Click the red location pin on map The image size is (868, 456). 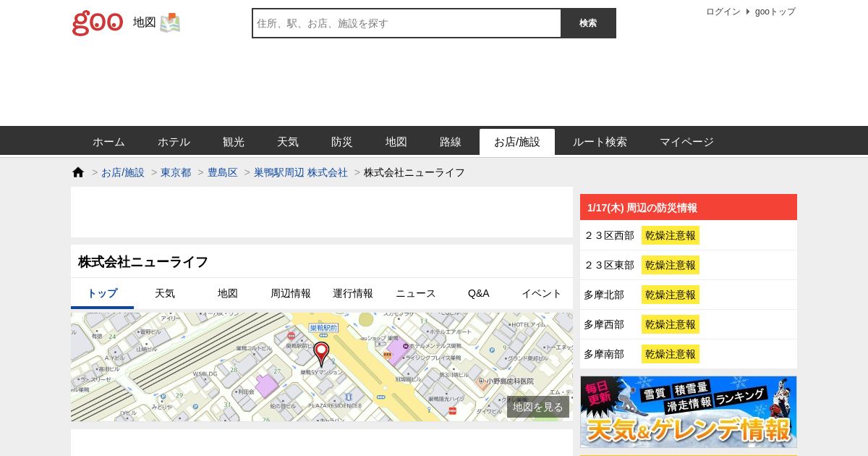321,354
